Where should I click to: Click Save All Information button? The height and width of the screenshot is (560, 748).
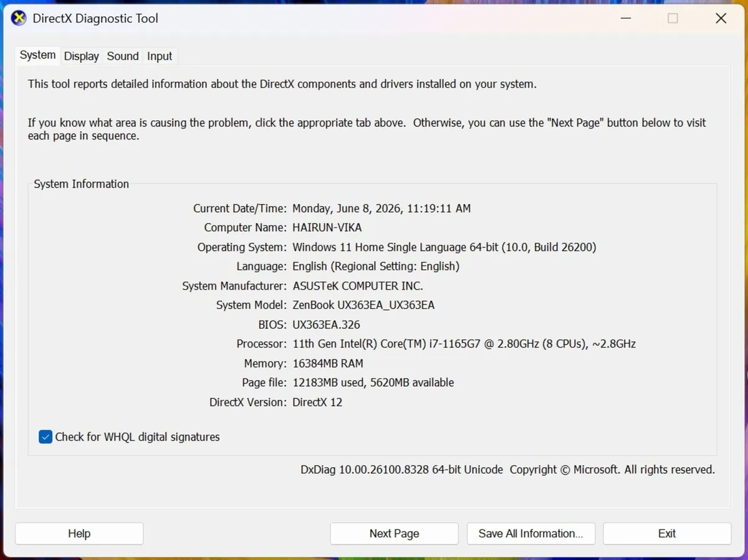pyautogui.click(x=531, y=533)
